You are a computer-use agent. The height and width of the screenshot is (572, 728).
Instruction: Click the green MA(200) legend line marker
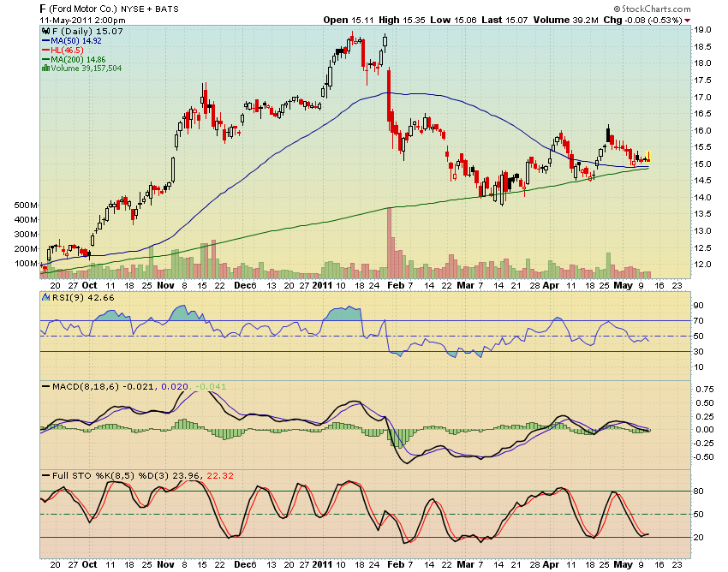[45, 59]
